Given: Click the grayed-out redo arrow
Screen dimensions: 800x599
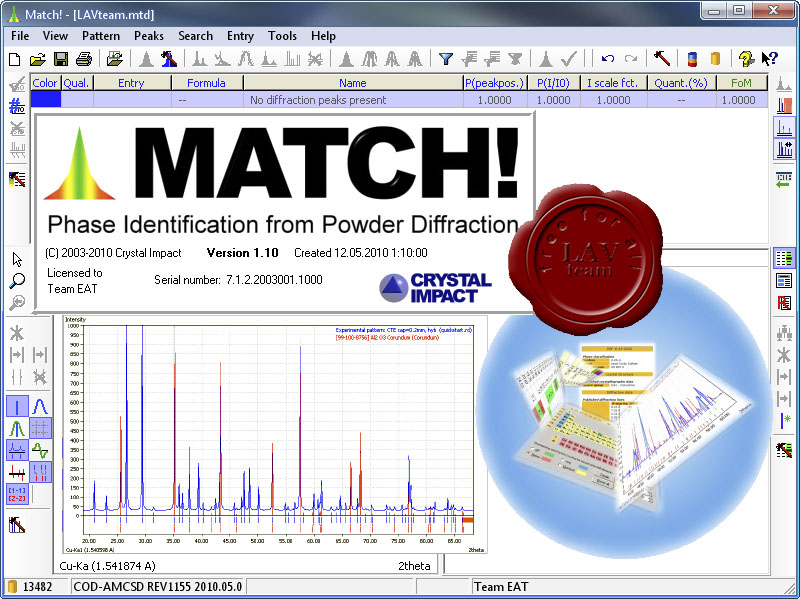Looking at the screenshot, I should tap(631, 59).
